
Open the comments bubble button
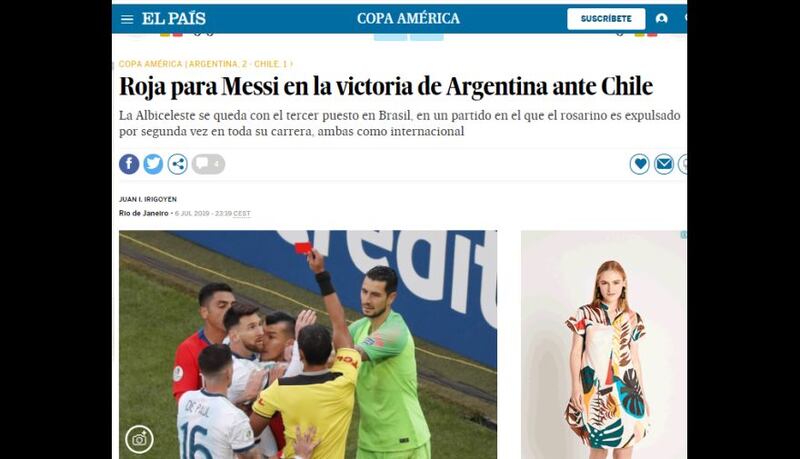(208, 164)
